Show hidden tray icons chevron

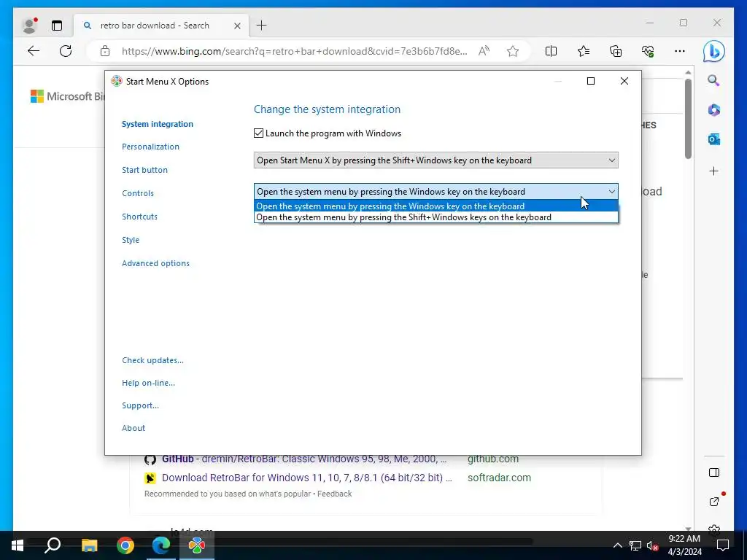tap(617, 545)
